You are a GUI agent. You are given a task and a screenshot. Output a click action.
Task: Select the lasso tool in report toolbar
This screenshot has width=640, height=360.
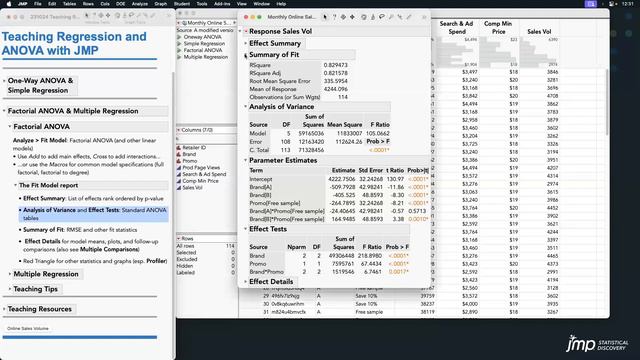(382, 17)
